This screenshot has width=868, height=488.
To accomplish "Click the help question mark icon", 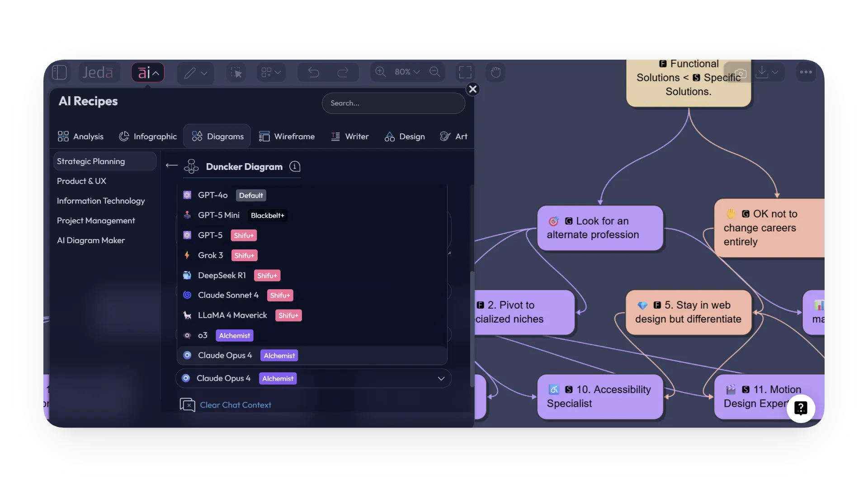I will coord(801,408).
